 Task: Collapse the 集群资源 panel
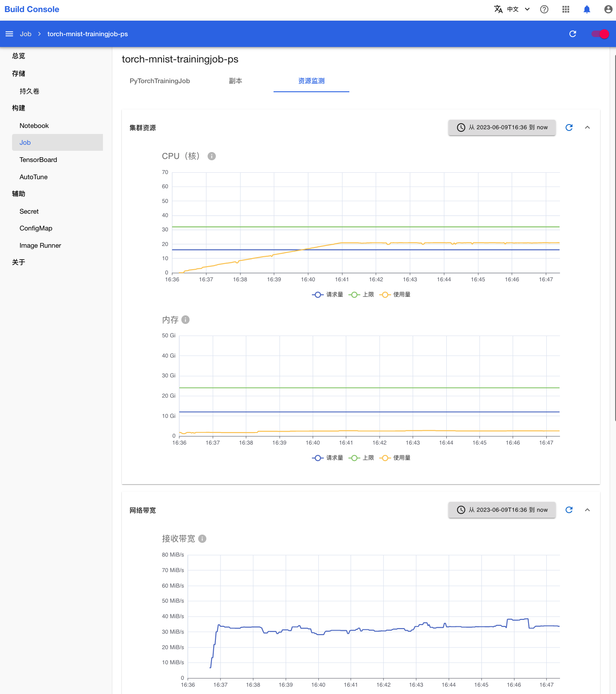click(587, 128)
